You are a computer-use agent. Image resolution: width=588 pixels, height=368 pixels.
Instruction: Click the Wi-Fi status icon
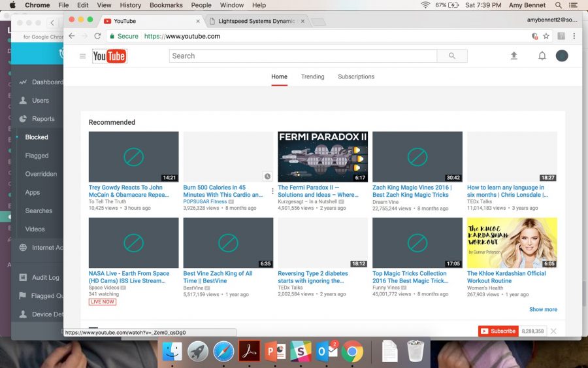pos(425,5)
